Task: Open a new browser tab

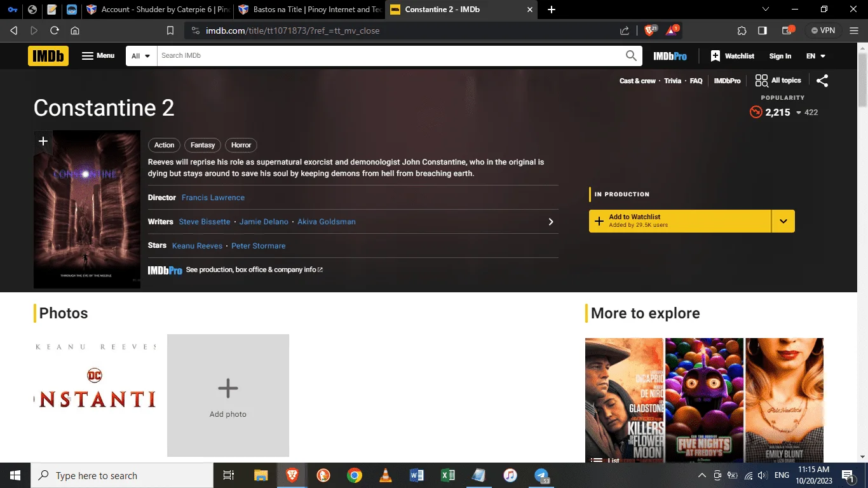Action: [x=551, y=10]
